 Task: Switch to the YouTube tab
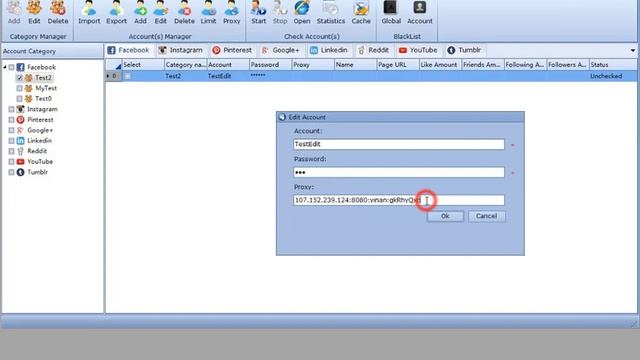point(418,50)
